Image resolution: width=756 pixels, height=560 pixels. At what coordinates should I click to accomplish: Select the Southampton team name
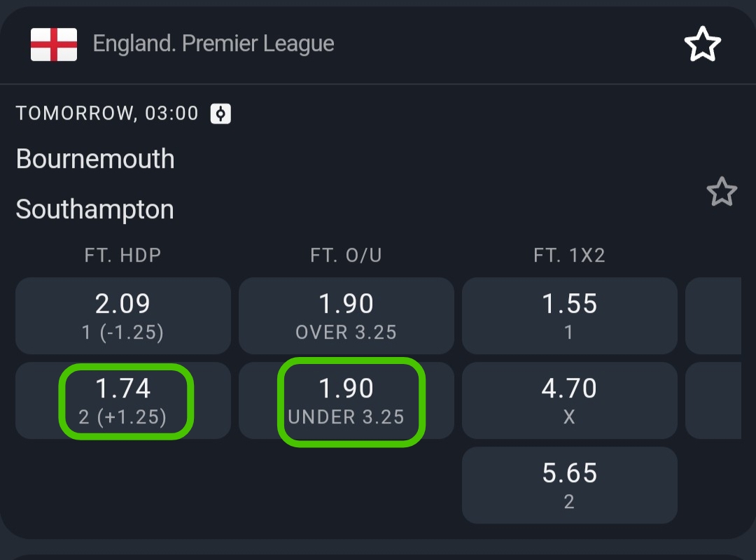pos(95,209)
